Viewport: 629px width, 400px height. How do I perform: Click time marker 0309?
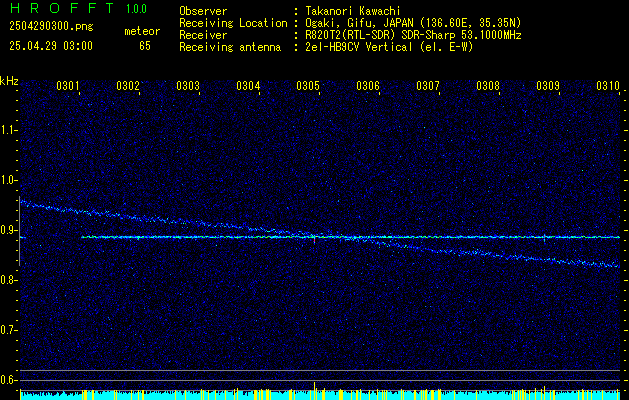pos(548,85)
